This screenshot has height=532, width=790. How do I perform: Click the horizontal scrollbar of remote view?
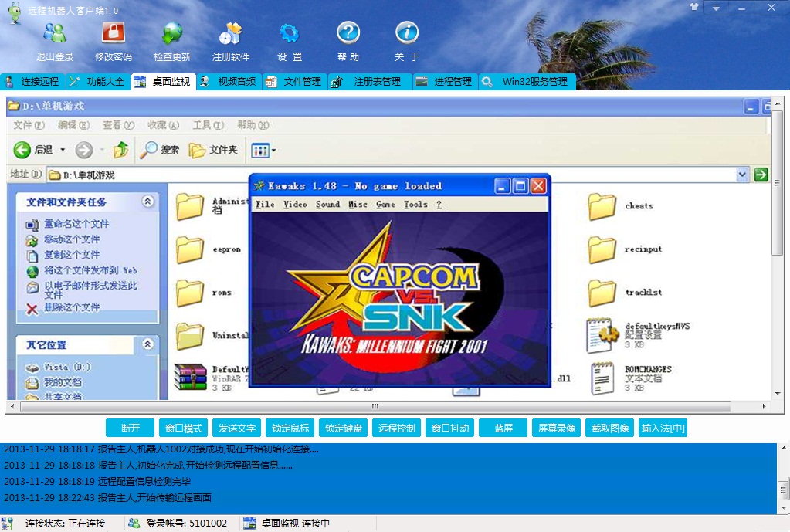pos(375,406)
